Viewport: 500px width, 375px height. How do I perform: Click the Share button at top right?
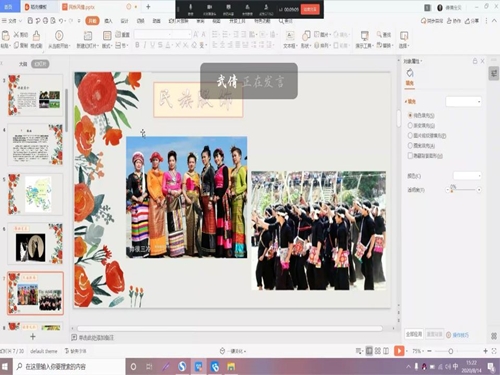[x=472, y=21]
